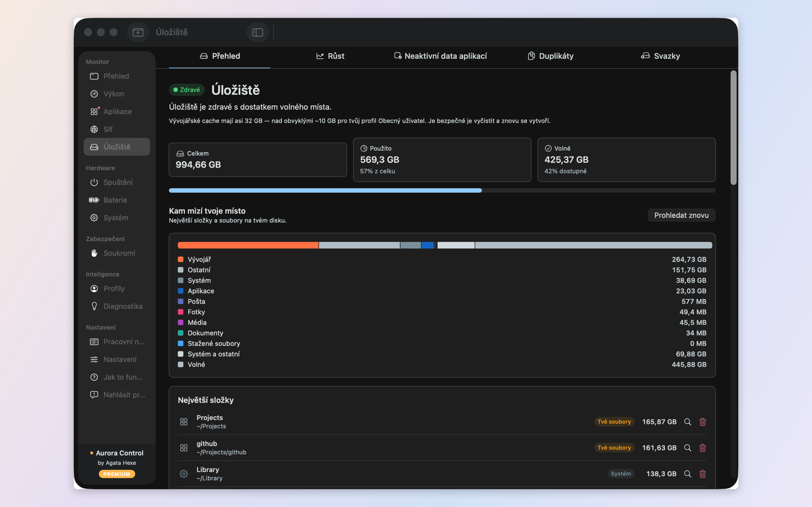
Task: Click the orange Vývojář segment of the storage bar
Action: click(248, 245)
